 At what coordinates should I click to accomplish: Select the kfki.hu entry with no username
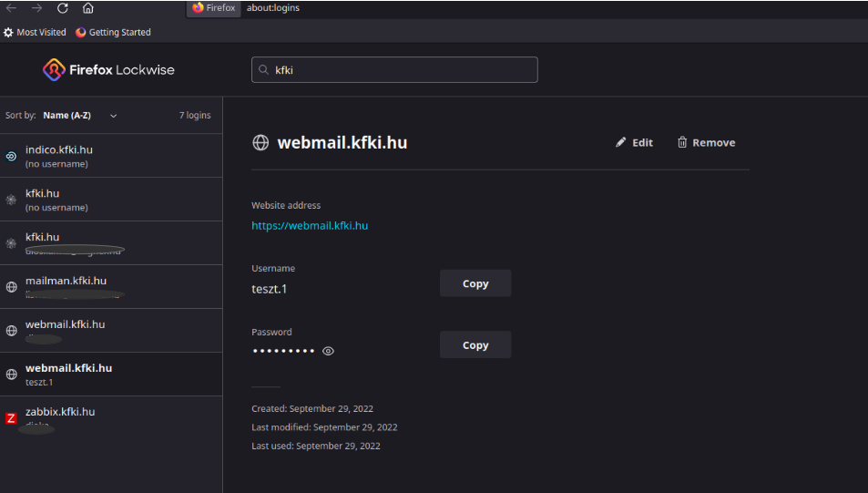point(111,200)
